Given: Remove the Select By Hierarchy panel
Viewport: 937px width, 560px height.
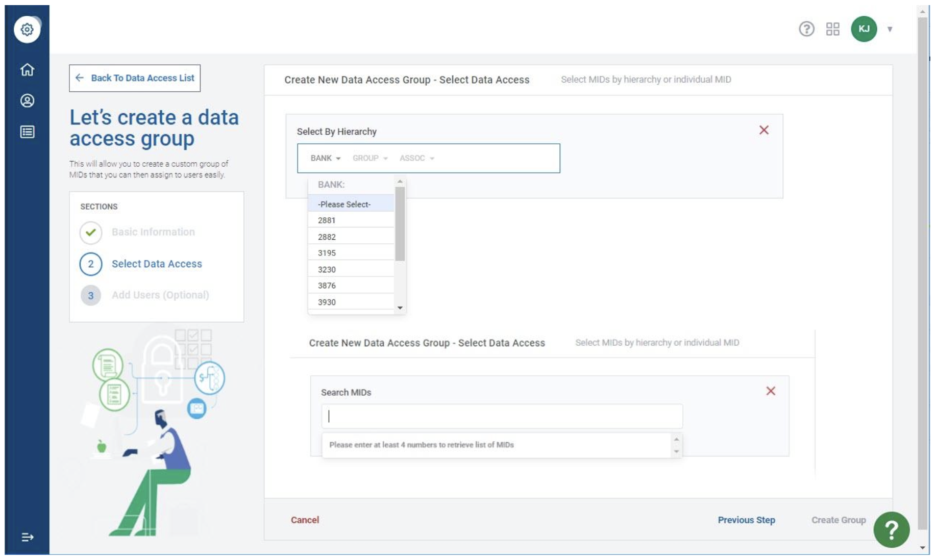Looking at the screenshot, I should [763, 130].
